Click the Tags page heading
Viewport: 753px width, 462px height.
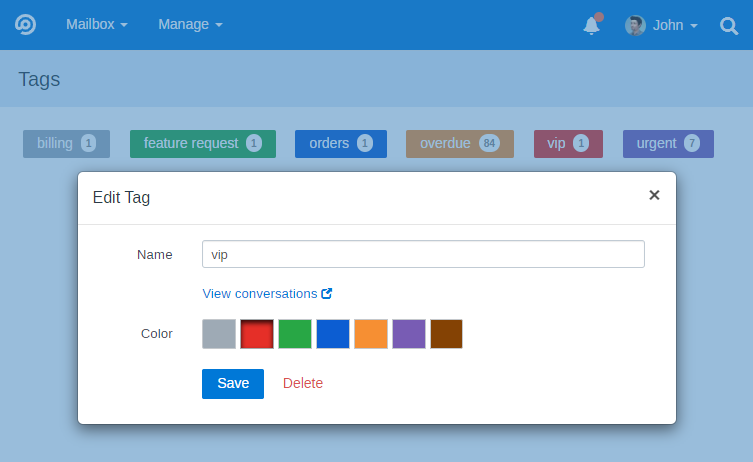[39, 79]
